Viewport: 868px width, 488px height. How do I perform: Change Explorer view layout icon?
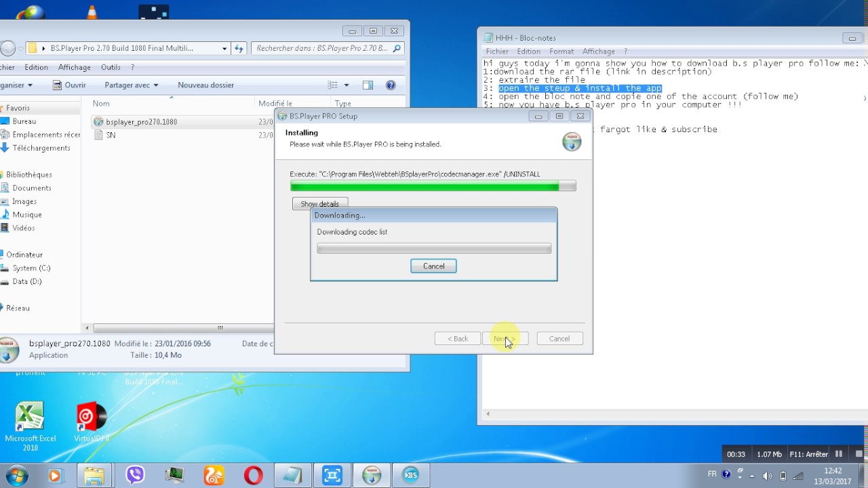pos(333,85)
